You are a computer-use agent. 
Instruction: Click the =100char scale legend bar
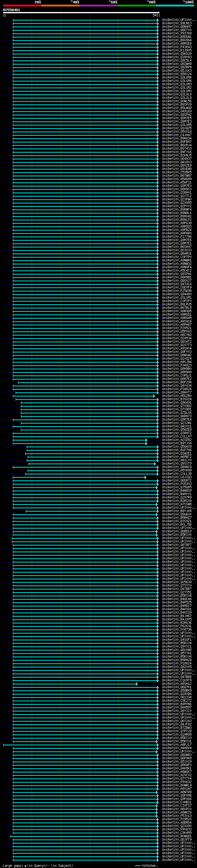click(x=138, y=865)
